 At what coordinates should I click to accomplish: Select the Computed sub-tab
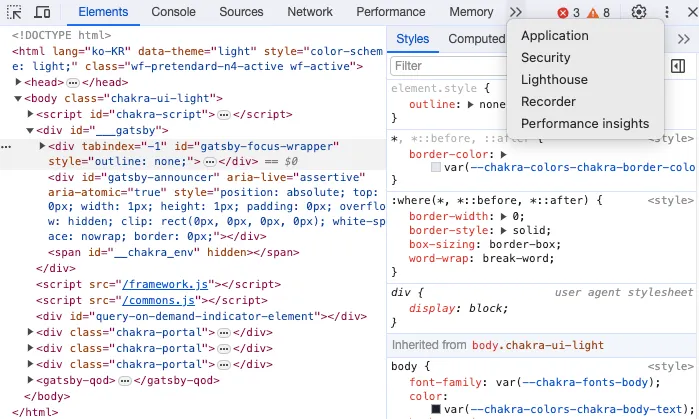477,39
